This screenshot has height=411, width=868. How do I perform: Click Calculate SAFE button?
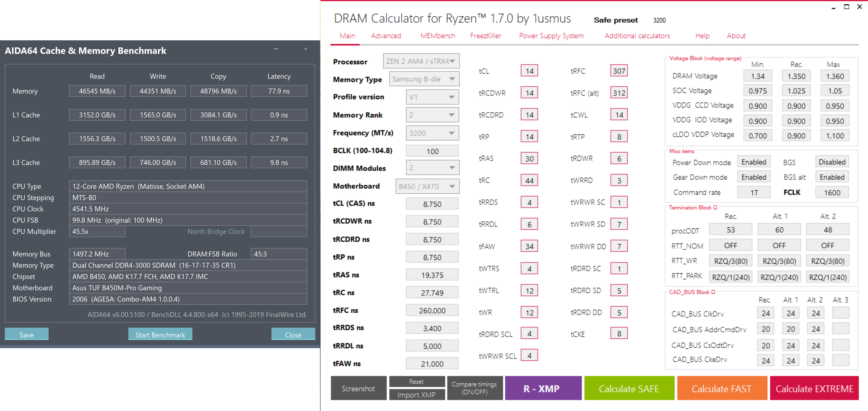[x=629, y=388]
